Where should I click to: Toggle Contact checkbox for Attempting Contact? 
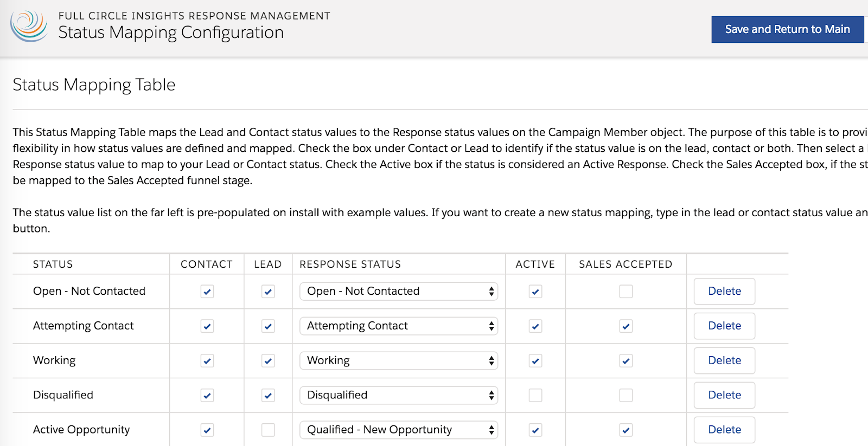[207, 326]
